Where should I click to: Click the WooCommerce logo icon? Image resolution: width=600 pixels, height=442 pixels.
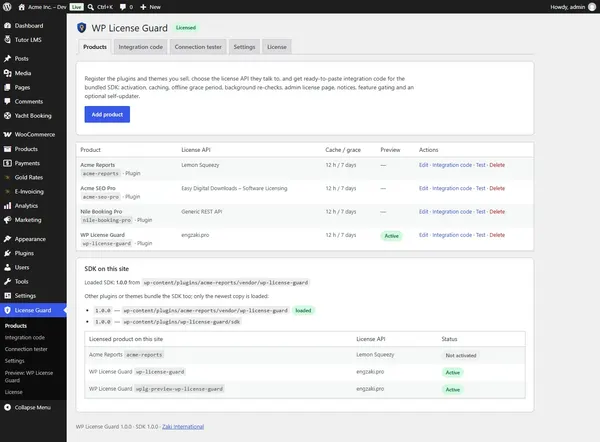(x=7, y=134)
